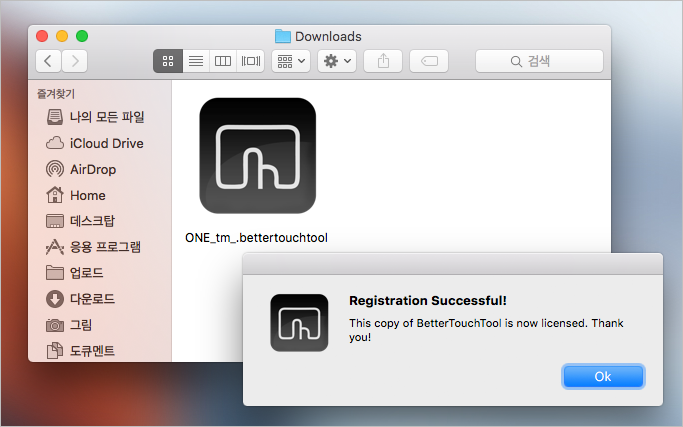Screen dimensions: 683x427
Task: Switch Finder to column view
Action: click(x=223, y=61)
